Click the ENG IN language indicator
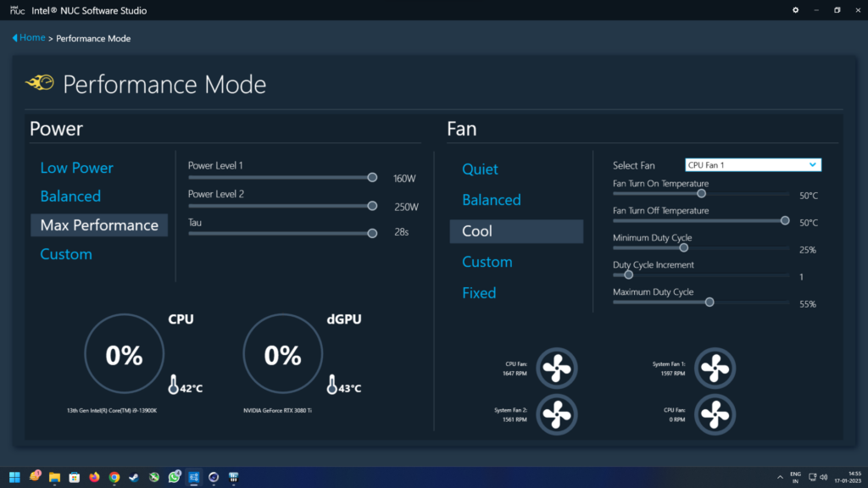This screenshot has width=868, height=488. 795,477
